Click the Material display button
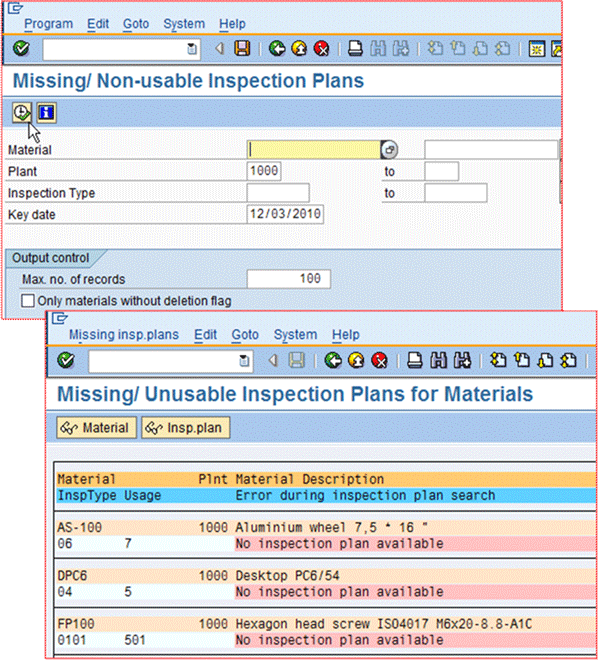Viewport: 600px width, 660px height. pyautogui.click(x=96, y=428)
